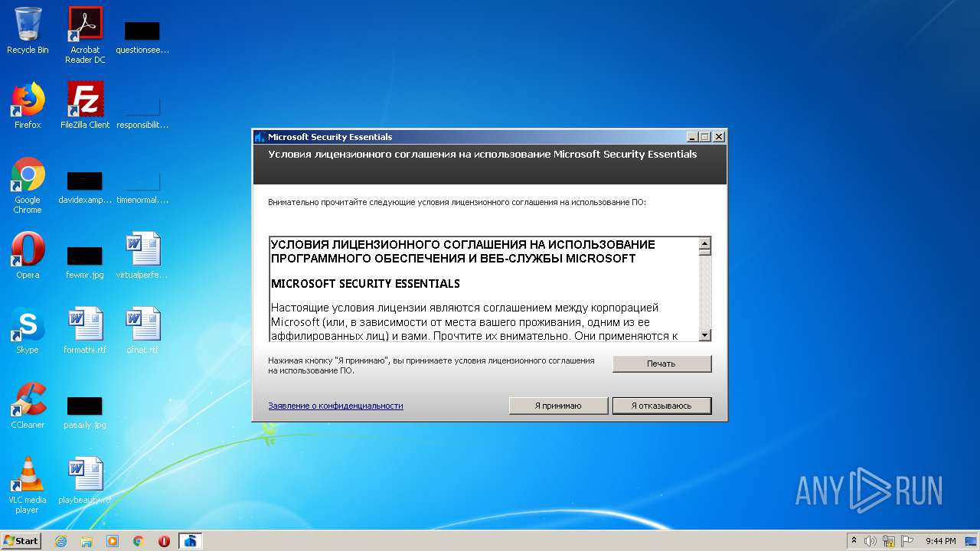The width and height of the screenshot is (980, 551).
Task: Close the Microsoft Security Essentials window
Action: pyautogui.click(x=718, y=137)
